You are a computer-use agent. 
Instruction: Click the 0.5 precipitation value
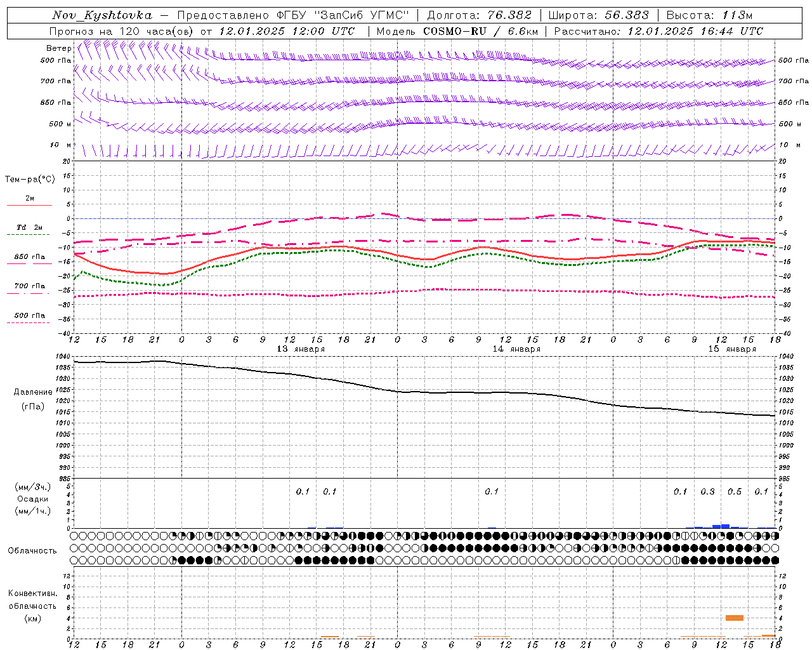click(735, 491)
